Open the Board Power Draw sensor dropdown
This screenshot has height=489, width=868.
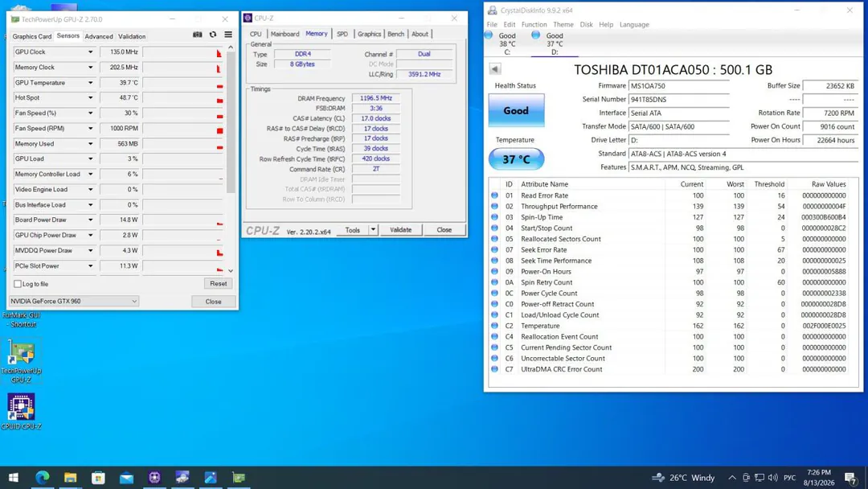point(90,220)
